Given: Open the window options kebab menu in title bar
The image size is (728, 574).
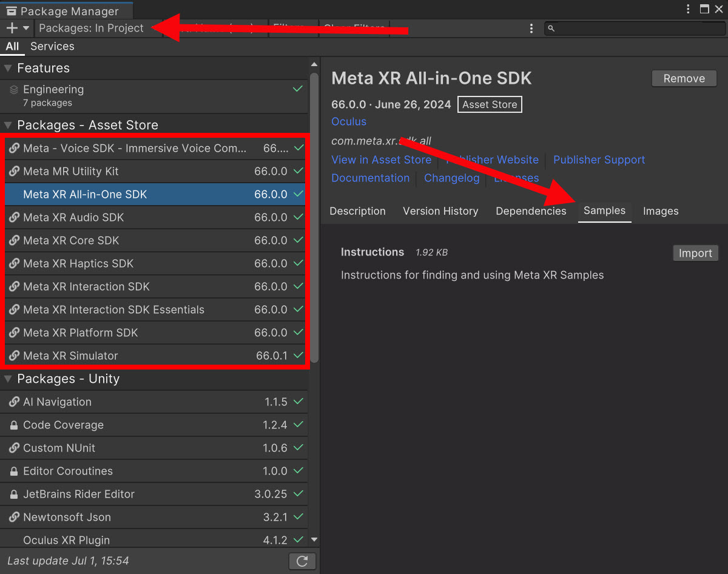Looking at the screenshot, I should (688, 9).
